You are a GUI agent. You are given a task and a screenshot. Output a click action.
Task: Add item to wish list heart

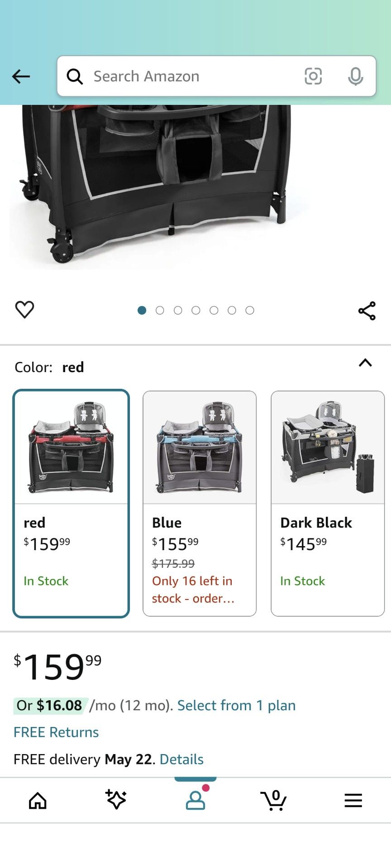(x=24, y=310)
